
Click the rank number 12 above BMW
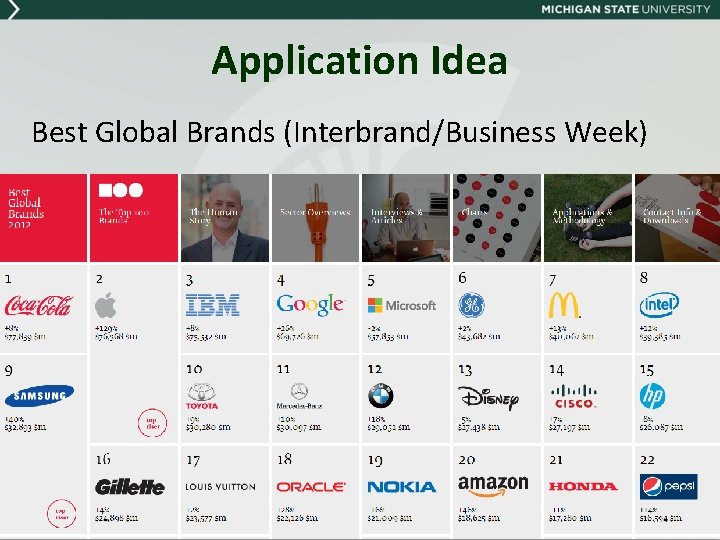coord(375,369)
